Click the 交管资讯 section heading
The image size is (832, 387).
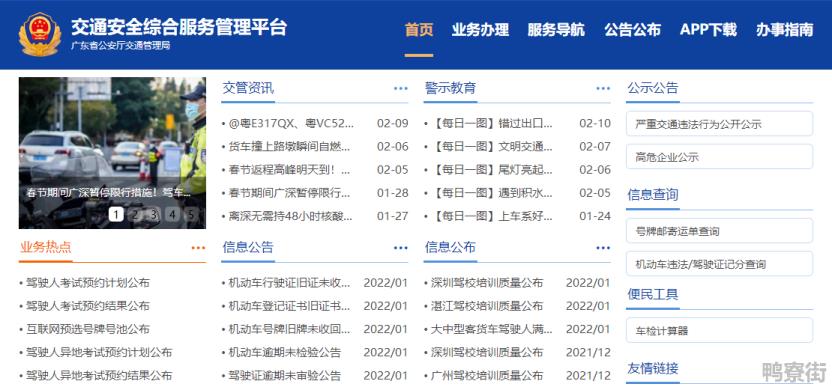248,88
